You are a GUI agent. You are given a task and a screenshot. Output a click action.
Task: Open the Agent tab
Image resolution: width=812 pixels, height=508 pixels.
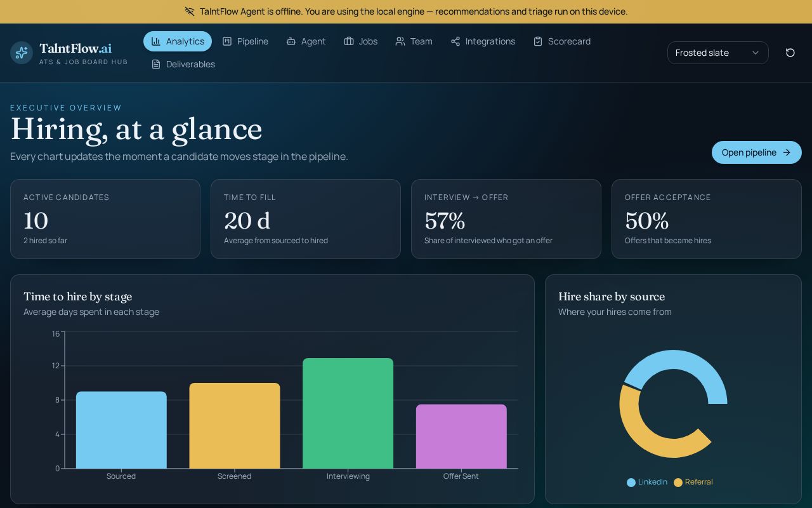tap(306, 41)
